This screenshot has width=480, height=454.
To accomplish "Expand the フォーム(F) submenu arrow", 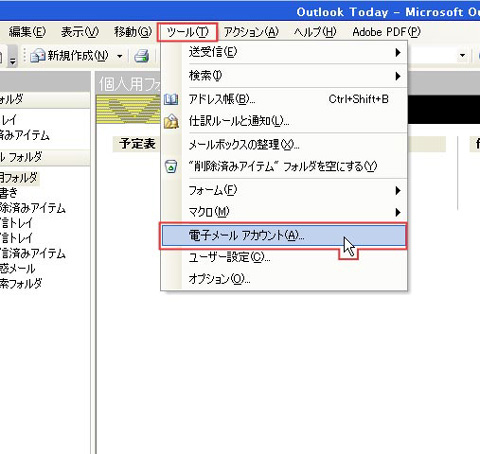I will [397, 191].
